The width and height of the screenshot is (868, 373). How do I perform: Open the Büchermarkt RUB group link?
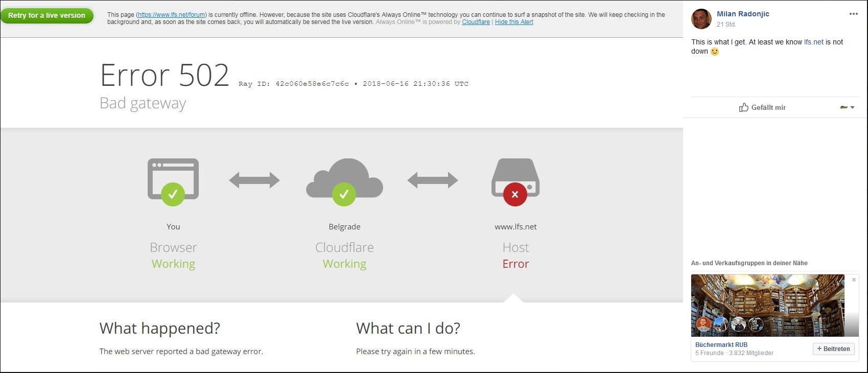coord(721,345)
